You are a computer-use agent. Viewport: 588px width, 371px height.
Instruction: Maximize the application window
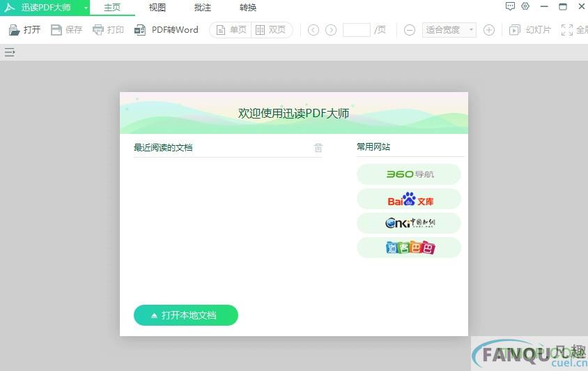click(x=563, y=7)
